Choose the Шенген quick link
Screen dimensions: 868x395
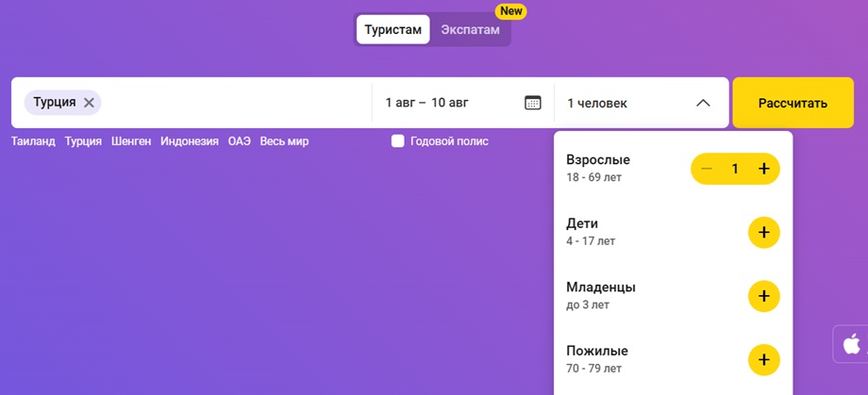tap(131, 141)
